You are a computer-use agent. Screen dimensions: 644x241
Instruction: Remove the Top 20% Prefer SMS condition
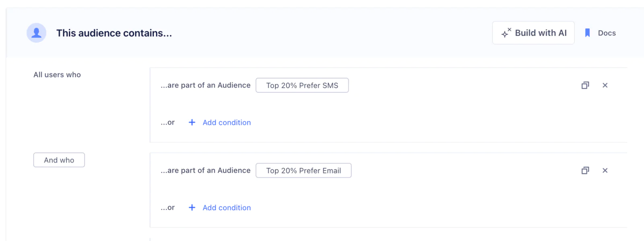[605, 85]
